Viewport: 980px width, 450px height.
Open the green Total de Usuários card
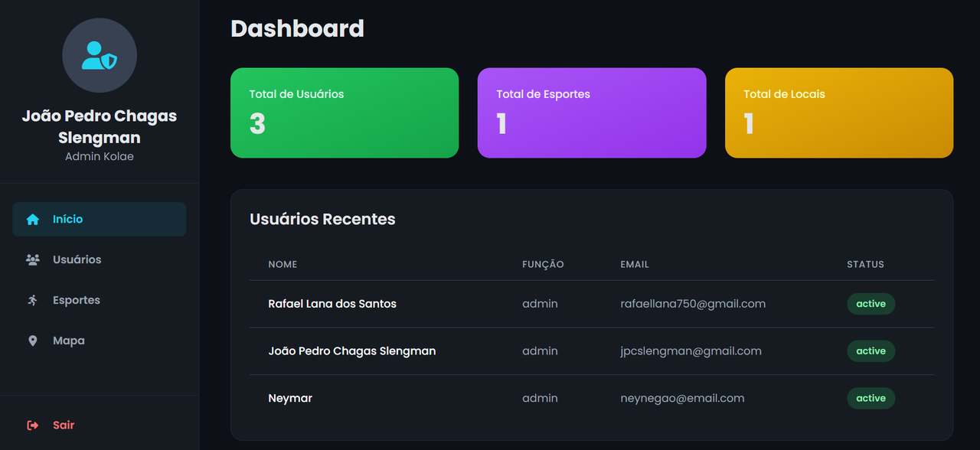click(x=345, y=113)
